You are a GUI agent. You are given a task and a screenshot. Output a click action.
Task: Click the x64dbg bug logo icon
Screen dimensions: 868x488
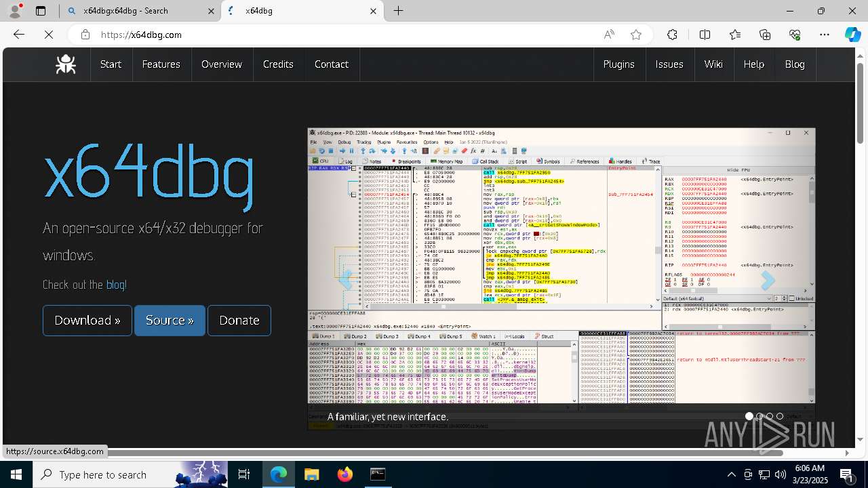(x=66, y=64)
